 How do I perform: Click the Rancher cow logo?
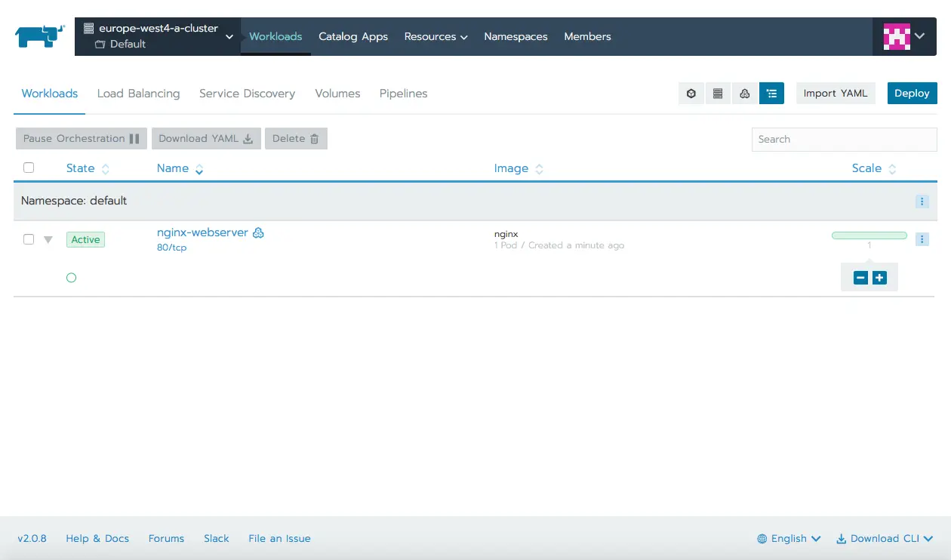tap(40, 36)
